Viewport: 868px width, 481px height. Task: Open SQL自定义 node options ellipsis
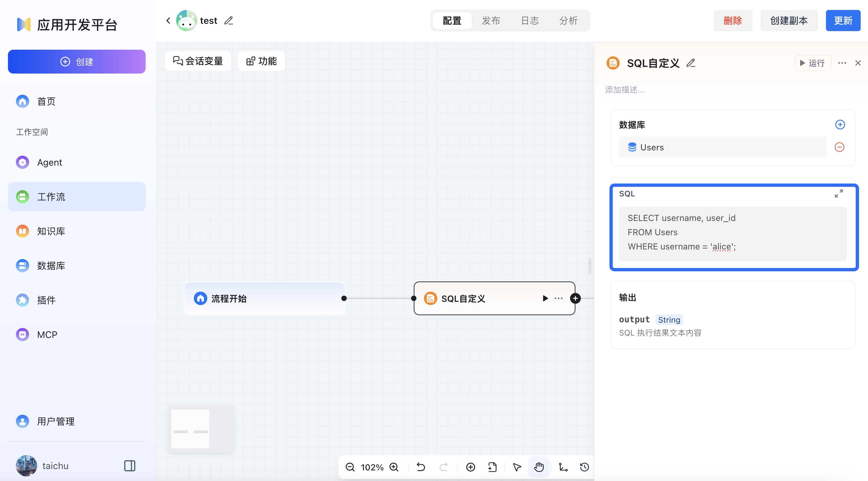coord(558,298)
